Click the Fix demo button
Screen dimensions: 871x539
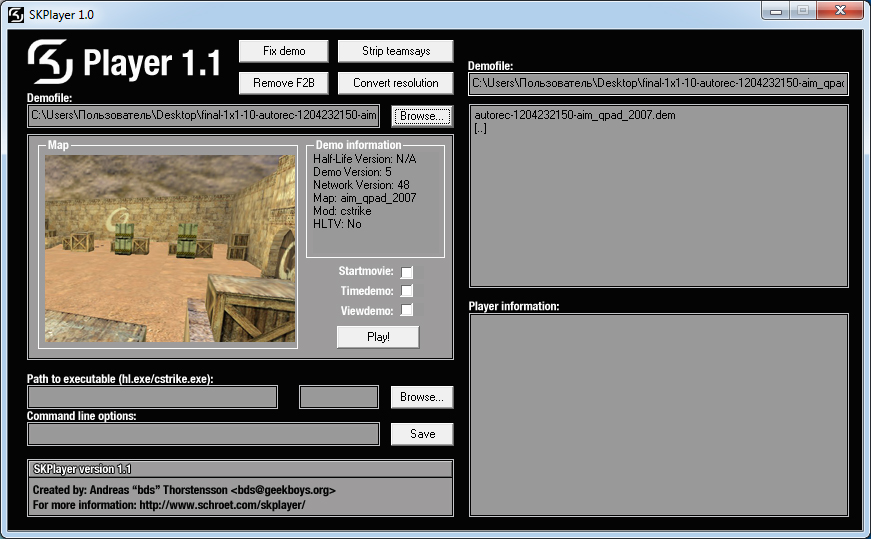284,51
